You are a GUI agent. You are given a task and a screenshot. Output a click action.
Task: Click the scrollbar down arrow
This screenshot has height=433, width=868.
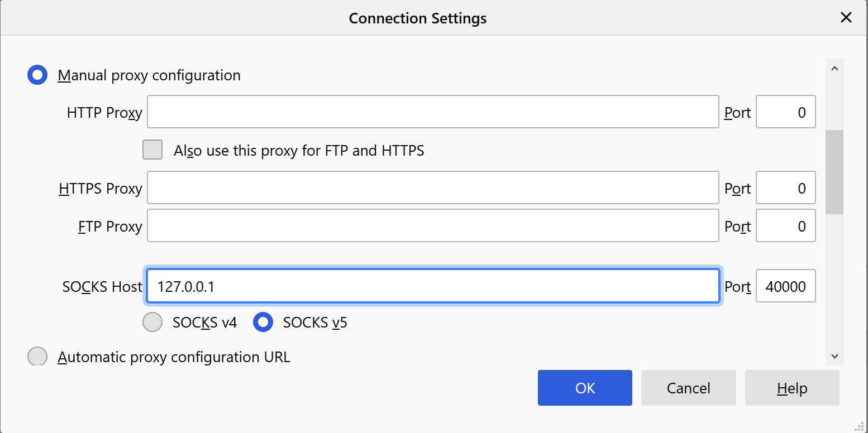tap(834, 355)
